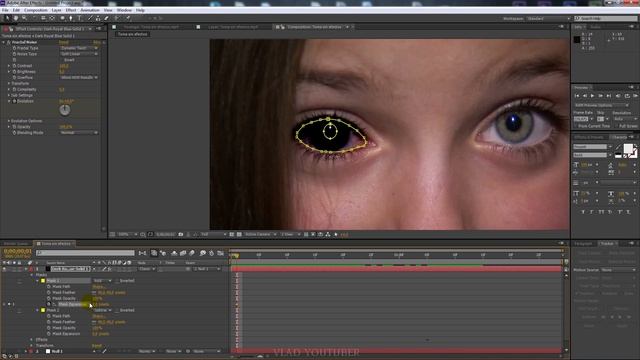Switch to Paragraph panel tab
The image size is (640, 360).
point(583,244)
